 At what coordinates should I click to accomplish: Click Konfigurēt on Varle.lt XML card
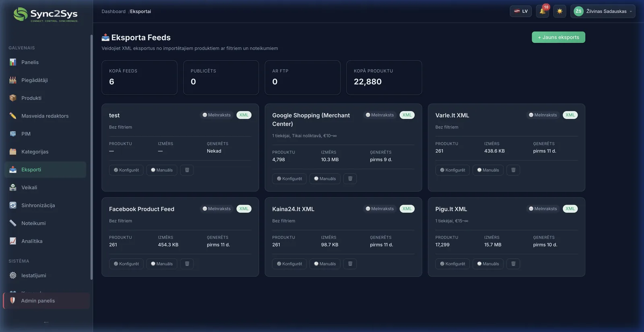[452, 170]
